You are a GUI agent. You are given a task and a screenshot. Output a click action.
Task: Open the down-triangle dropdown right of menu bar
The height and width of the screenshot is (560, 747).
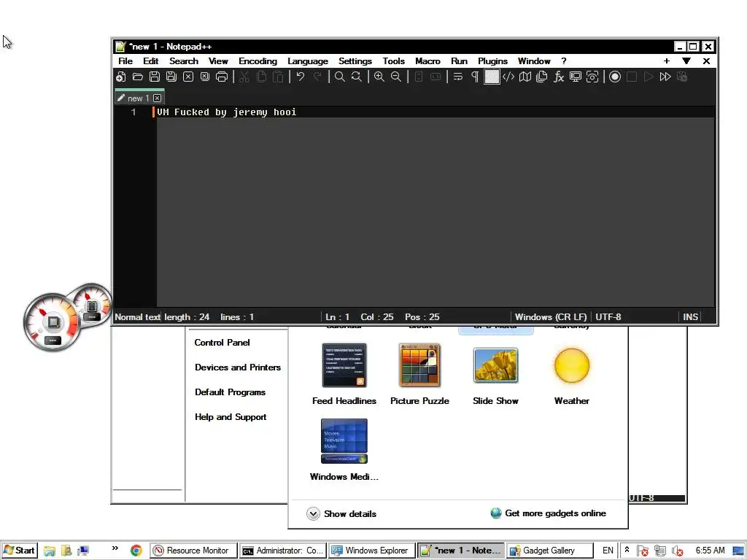click(x=686, y=61)
